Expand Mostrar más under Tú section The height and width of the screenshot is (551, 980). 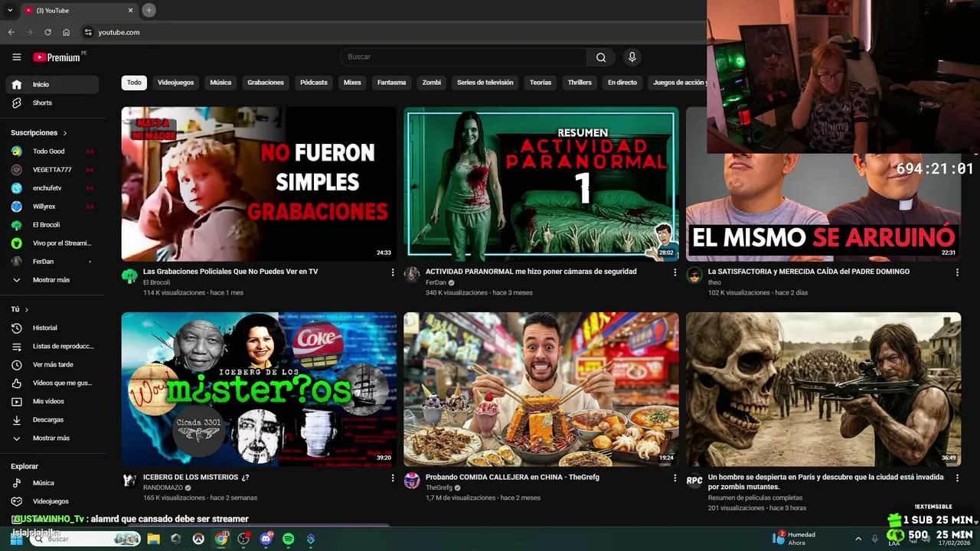pyautogui.click(x=52, y=438)
